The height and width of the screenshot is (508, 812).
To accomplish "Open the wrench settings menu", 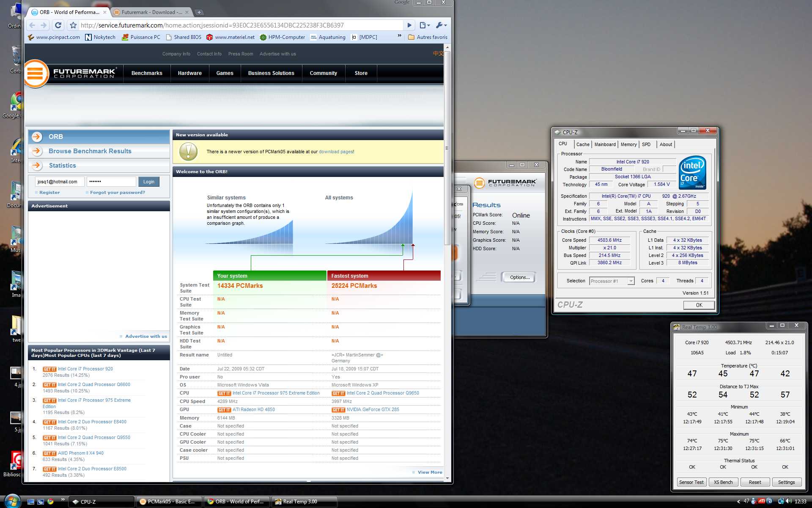I will [441, 25].
